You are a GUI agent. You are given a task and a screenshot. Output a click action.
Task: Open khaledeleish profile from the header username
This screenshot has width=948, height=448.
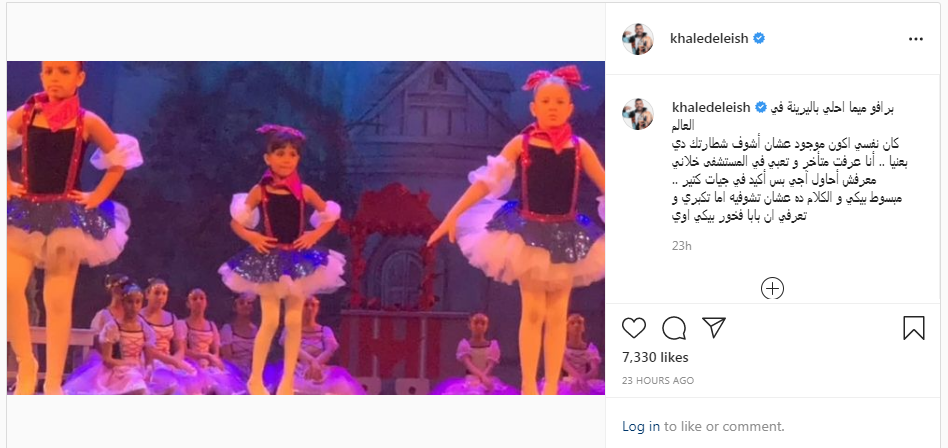(710, 38)
